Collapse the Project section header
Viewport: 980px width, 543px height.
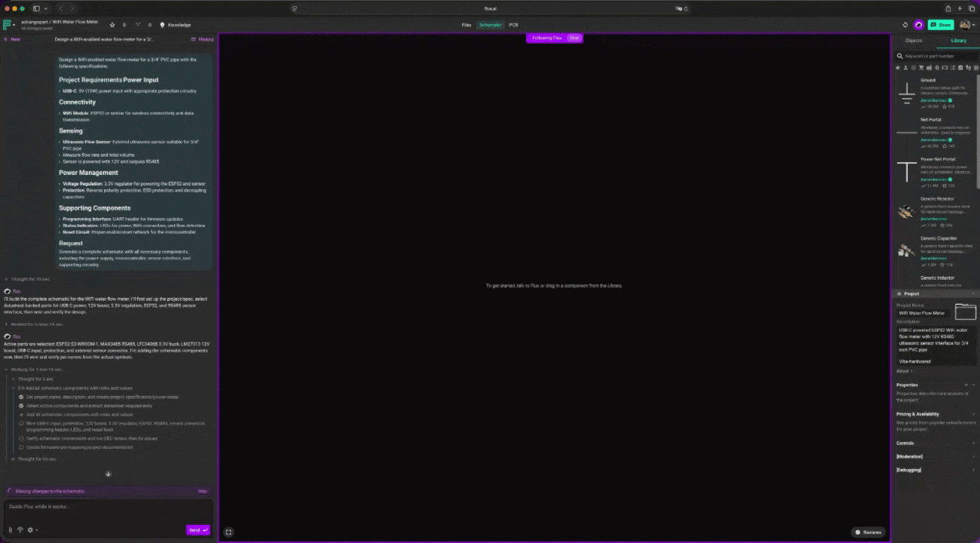coord(935,294)
